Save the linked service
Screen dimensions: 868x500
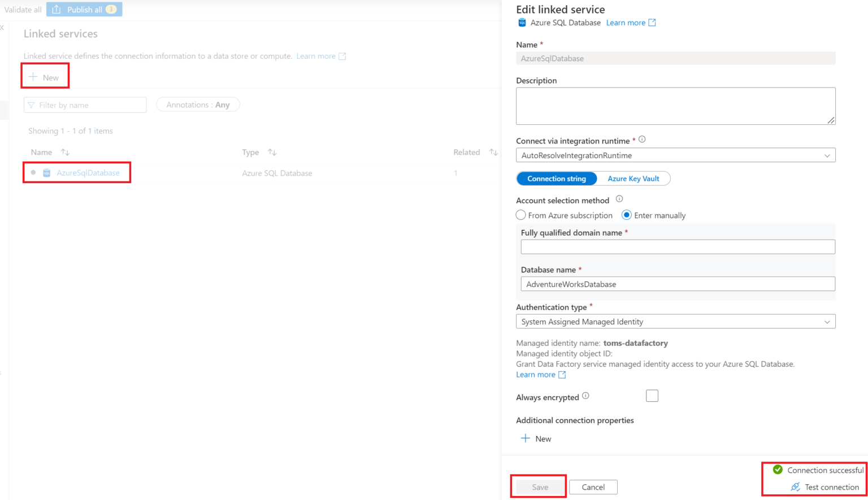tap(539, 486)
